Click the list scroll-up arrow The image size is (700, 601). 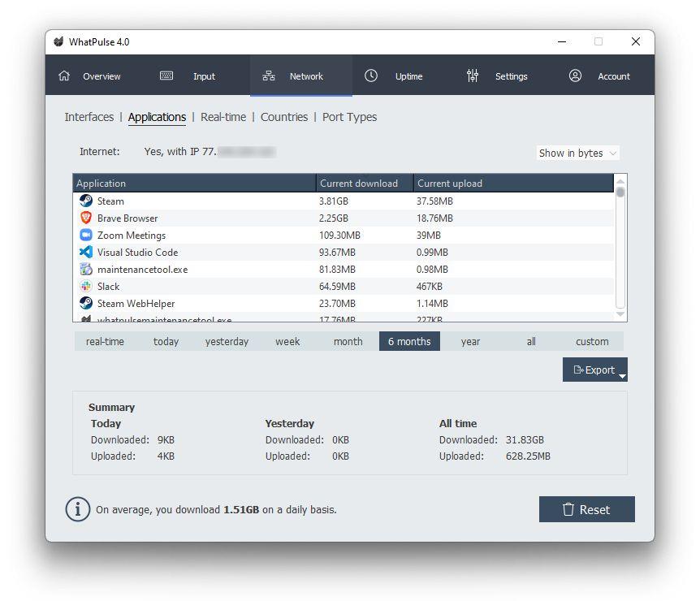[x=620, y=181]
